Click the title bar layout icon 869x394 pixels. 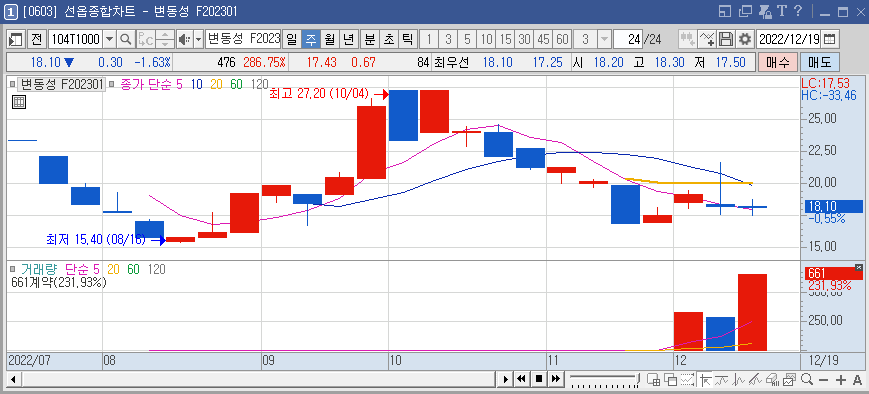(x=724, y=11)
